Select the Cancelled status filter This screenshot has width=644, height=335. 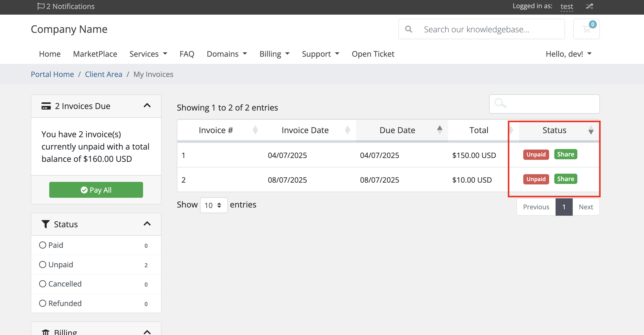tap(43, 284)
